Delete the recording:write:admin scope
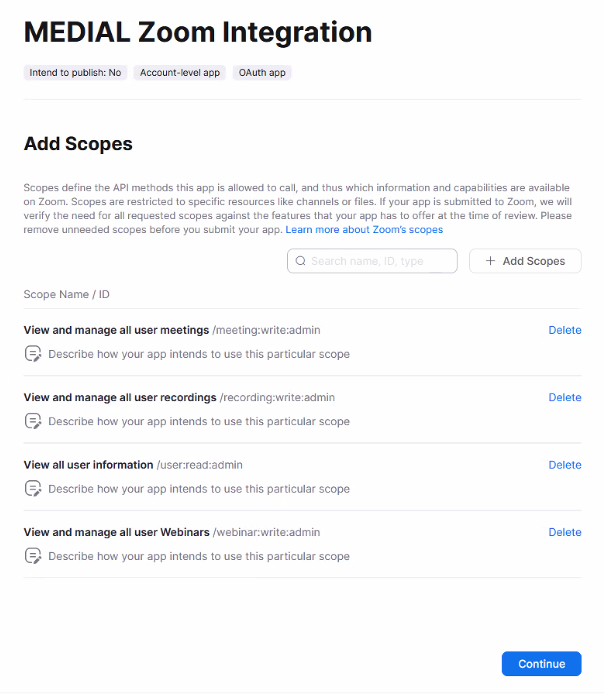604x694 pixels. click(565, 397)
